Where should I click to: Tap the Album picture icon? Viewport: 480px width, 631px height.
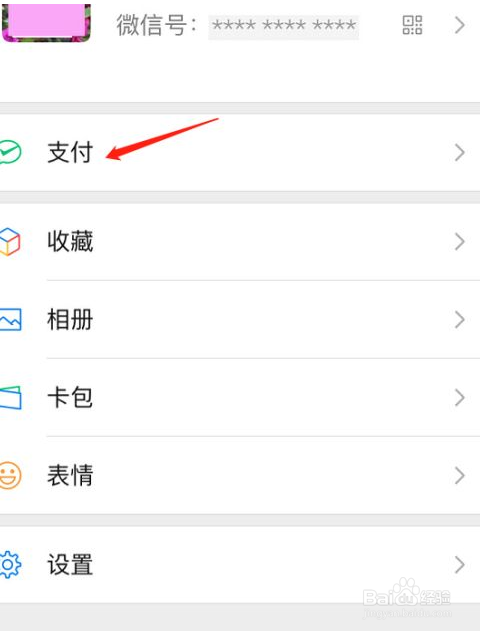click(10, 320)
